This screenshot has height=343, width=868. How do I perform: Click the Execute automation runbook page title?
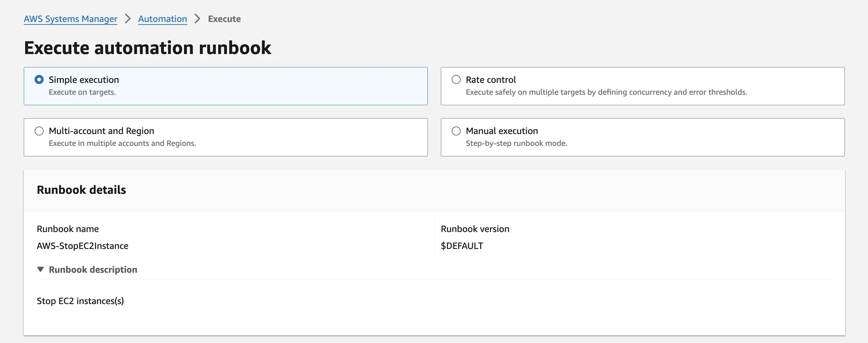(x=148, y=47)
